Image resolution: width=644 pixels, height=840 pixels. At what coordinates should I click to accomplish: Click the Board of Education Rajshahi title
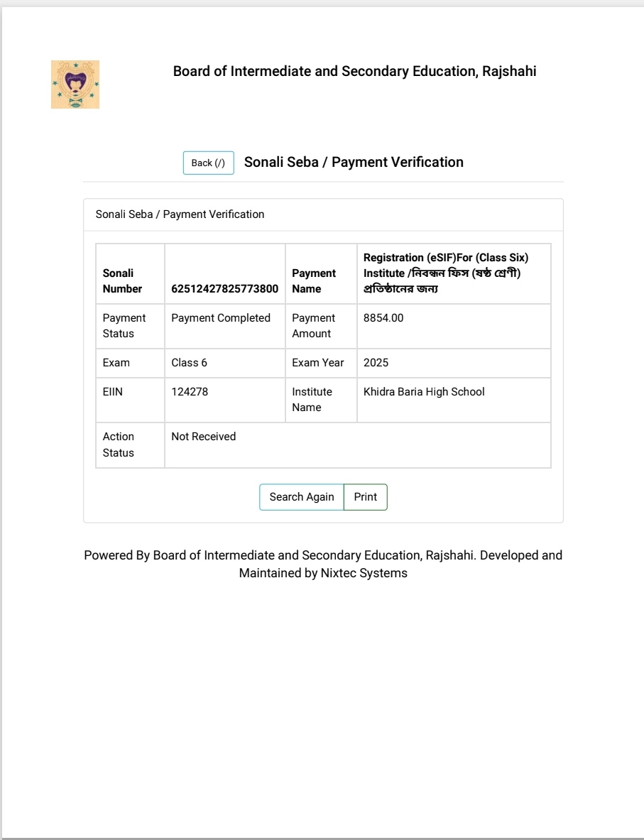[354, 71]
